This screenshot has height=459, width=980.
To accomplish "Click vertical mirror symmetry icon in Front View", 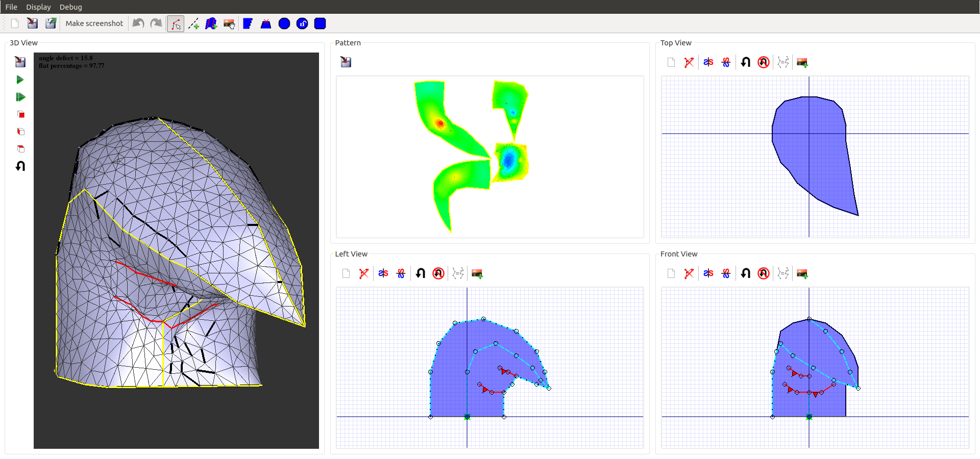I will [708, 273].
